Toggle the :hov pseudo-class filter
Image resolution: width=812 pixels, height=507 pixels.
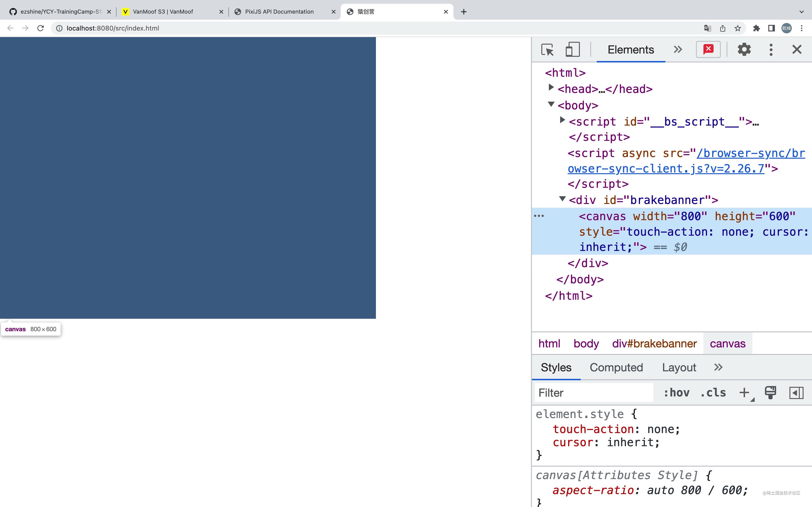676,392
